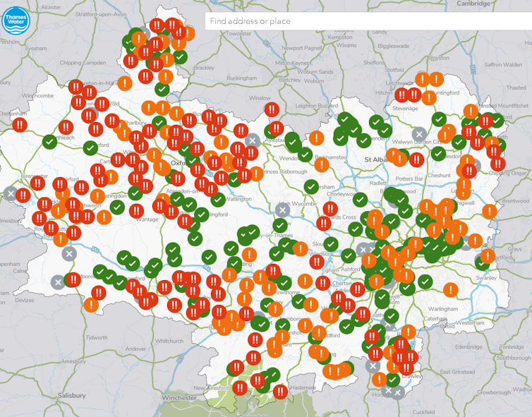
Task: Open the red alert marker beside Haslemere
Action: (x=280, y=391)
